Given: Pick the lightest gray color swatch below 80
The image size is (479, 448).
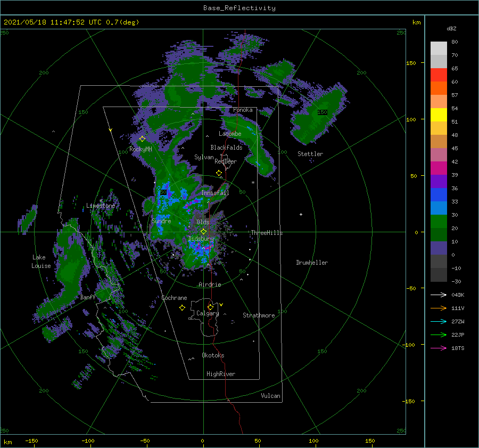Looking at the screenshot, I should click(x=439, y=48).
